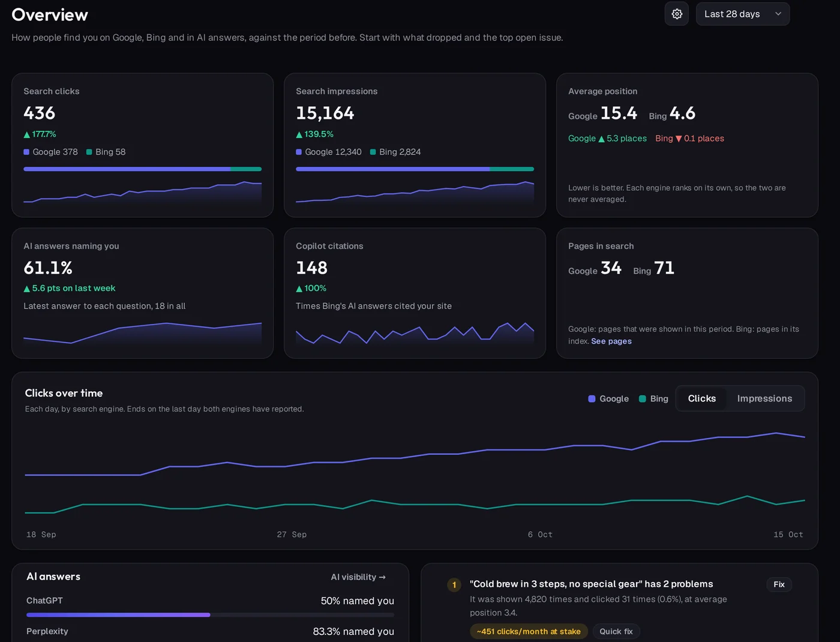Click the Google legend swatch in Clicks over time
The image size is (840, 642).
click(592, 399)
